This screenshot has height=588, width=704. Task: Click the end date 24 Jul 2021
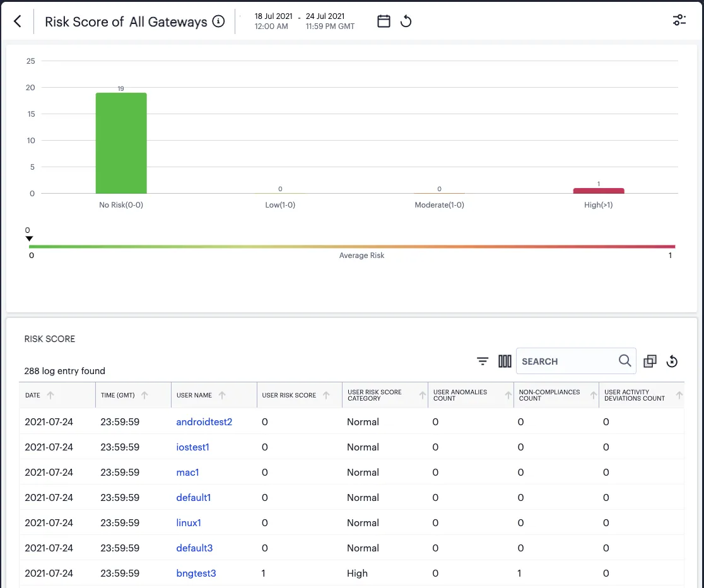point(325,16)
